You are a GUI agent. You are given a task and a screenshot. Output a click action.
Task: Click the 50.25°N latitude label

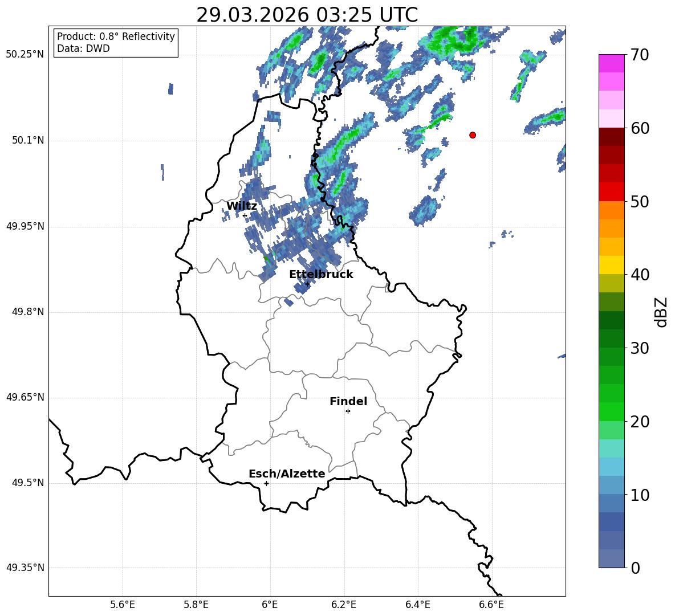(x=25, y=55)
